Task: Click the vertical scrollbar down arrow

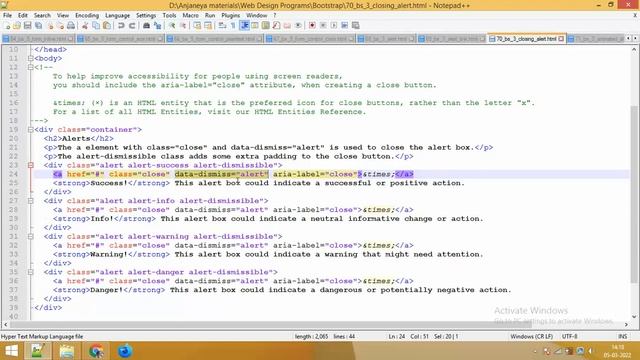Action: (634, 316)
